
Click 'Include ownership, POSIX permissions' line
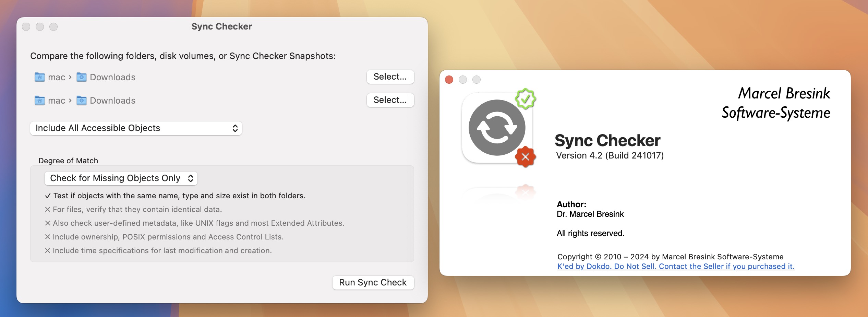[164, 237]
